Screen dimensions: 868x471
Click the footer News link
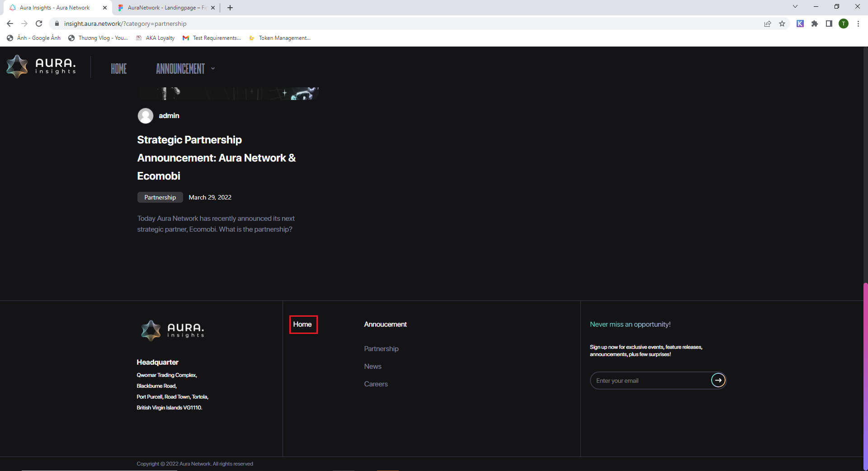click(373, 366)
